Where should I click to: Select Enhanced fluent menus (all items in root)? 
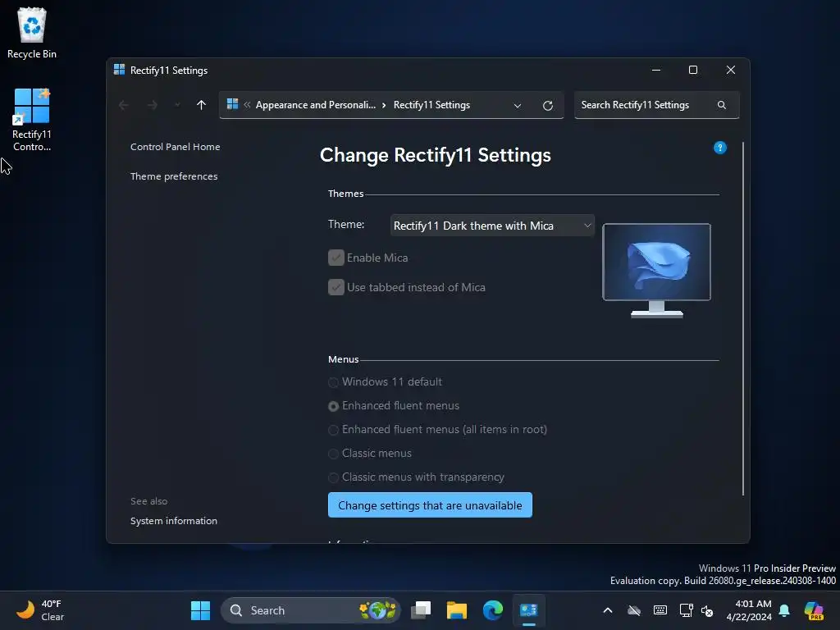pyautogui.click(x=333, y=430)
